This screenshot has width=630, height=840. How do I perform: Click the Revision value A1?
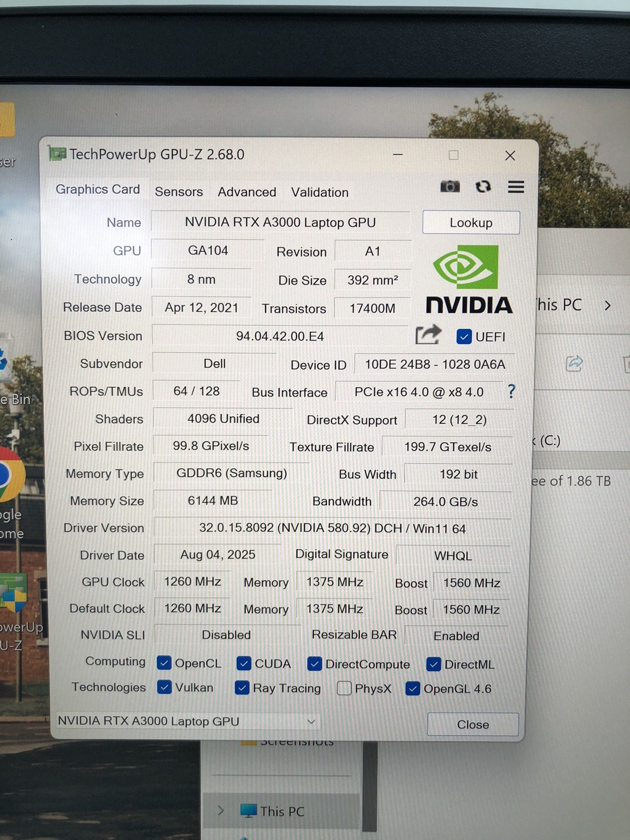pos(372,251)
